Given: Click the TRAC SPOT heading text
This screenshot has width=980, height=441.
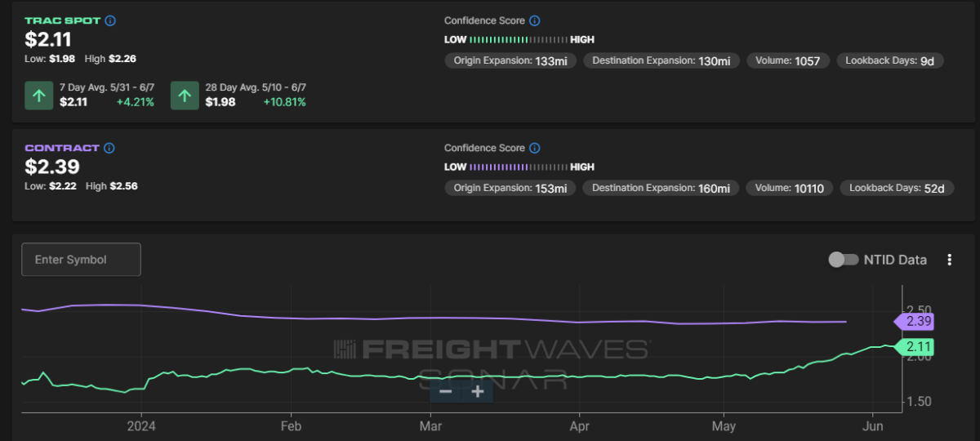Looking at the screenshot, I should tap(63, 21).
